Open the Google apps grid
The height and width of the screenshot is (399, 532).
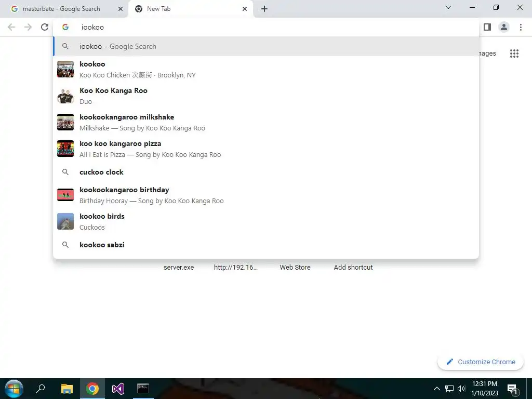(514, 54)
